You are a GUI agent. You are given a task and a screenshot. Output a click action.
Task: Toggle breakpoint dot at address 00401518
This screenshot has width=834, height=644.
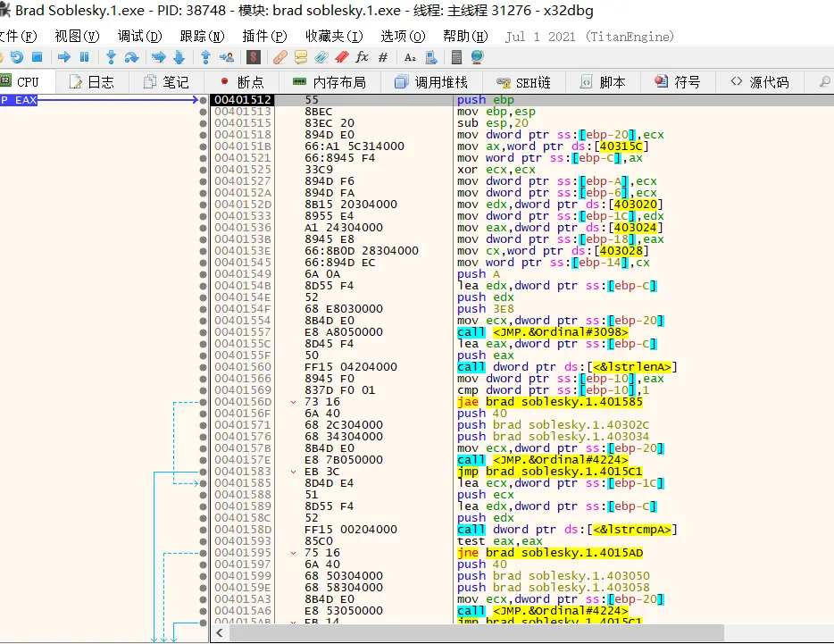204,135
